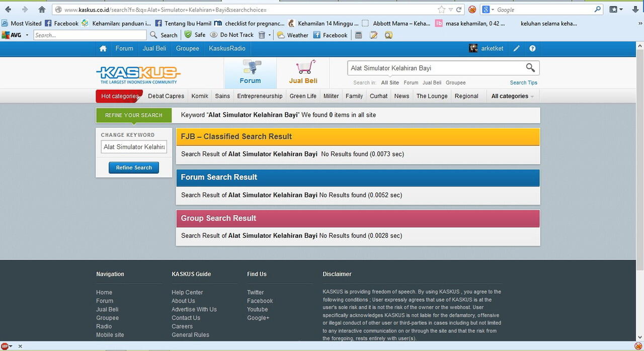Click the main Kaskus search input
This screenshot has width=644, height=351.
(x=436, y=68)
